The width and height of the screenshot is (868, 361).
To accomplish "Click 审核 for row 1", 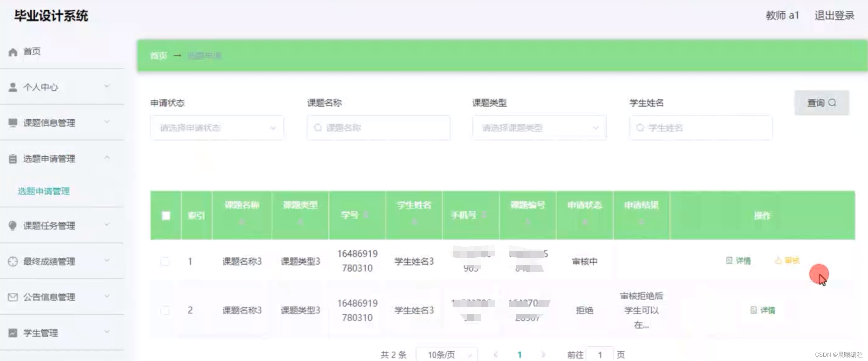I will pos(787,261).
